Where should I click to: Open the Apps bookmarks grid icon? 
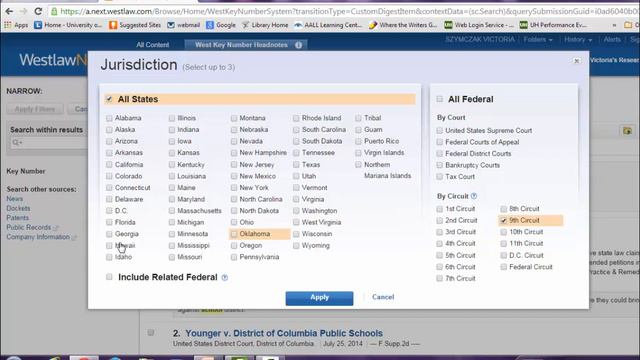(x=8, y=25)
